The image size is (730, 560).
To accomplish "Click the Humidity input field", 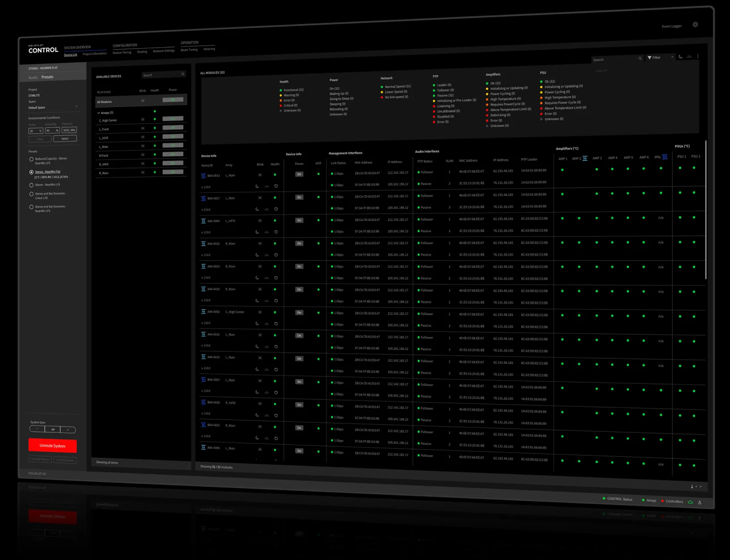I will (x=52, y=130).
